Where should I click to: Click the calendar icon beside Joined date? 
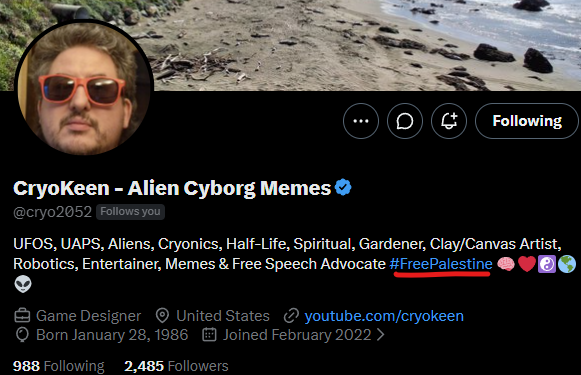click(x=209, y=335)
